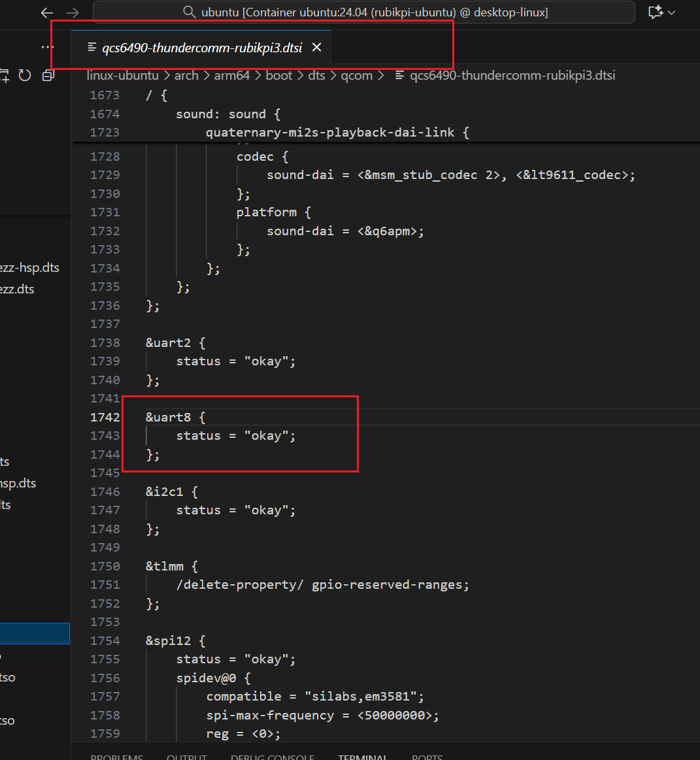Viewport: 700px width, 760px height.
Task: Click the dts breadcrumb folder
Action: [x=316, y=75]
